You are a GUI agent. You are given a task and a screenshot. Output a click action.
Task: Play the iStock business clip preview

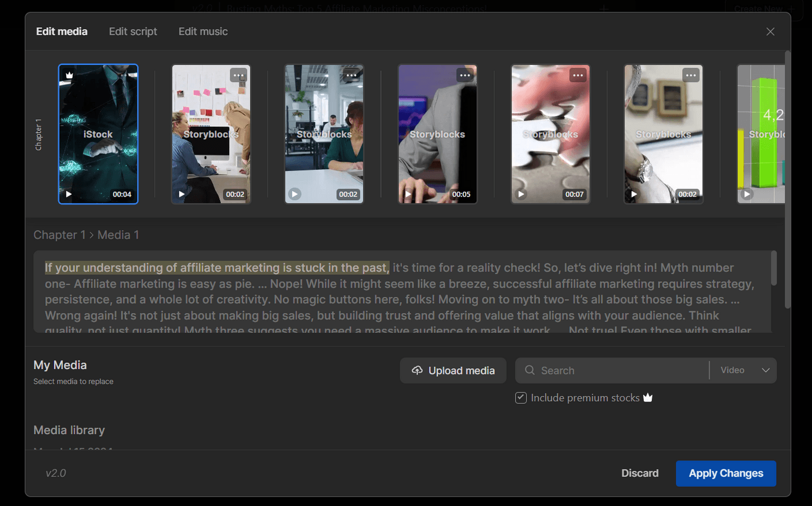(x=68, y=194)
